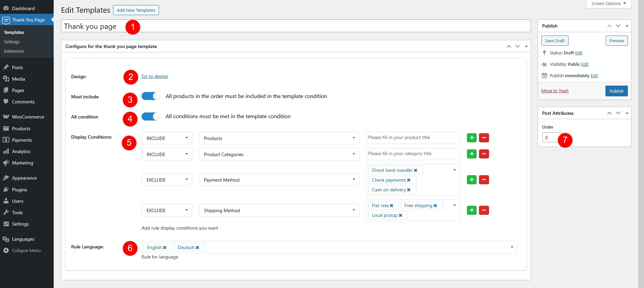644x288 pixels.
Task: Click the template title text field
Action: pos(295,26)
